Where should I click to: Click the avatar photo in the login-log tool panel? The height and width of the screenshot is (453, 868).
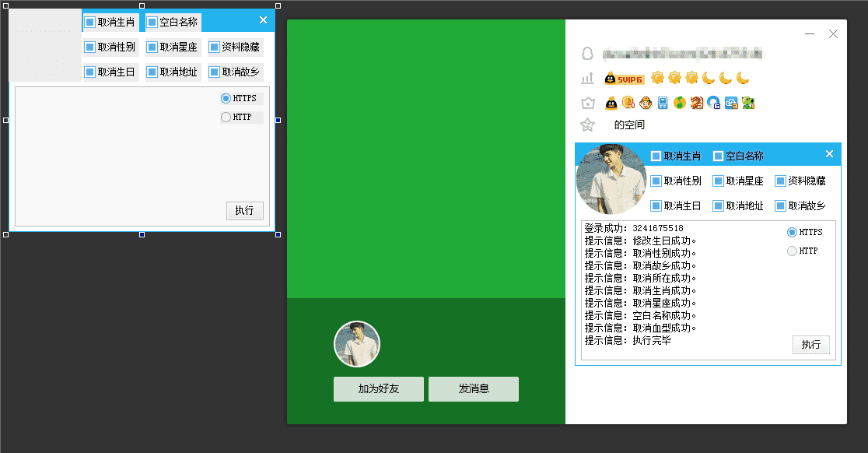pos(611,179)
